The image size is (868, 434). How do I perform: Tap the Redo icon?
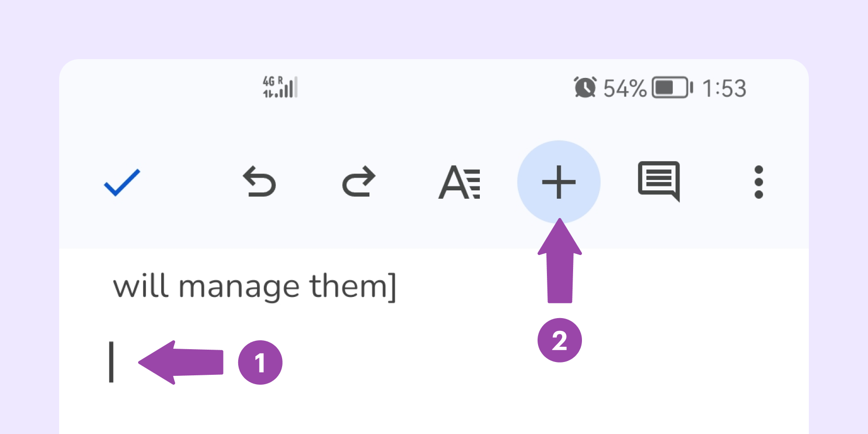click(x=360, y=182)
